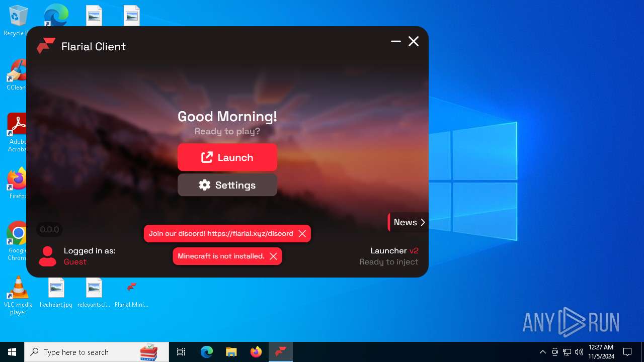Click the discord invite message text

(x=221, y=233)
